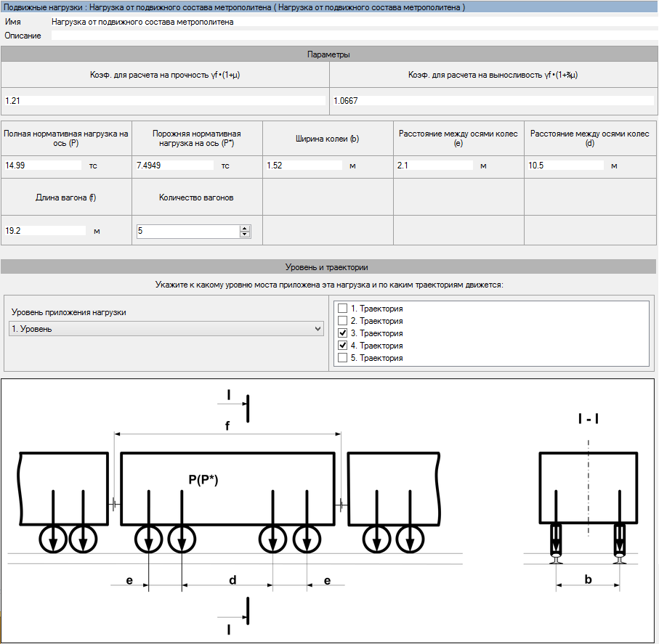Uncheck the 3. Траектория checkbox
659x644 pixels.
pos(343,333)
